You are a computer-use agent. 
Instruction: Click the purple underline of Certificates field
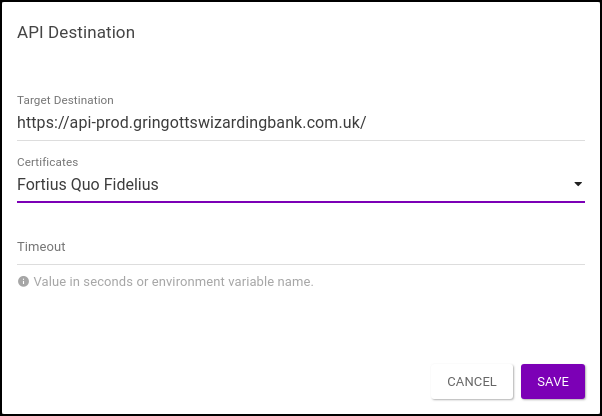(x=300, y=201)
